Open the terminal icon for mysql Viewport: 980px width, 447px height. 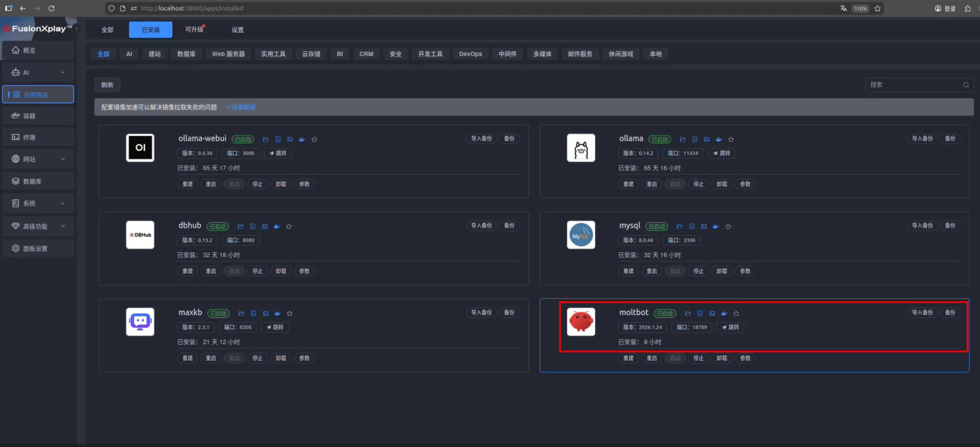click(704, 227)
